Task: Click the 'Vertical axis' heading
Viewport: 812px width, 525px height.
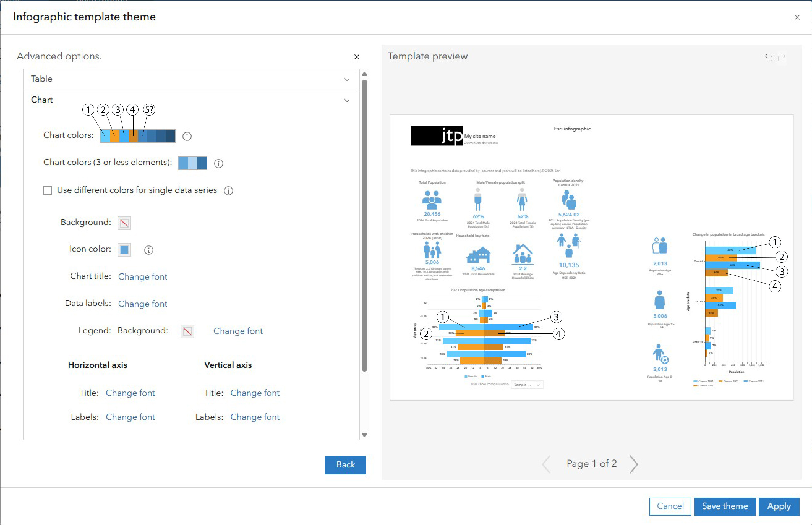Action: click(228, 365)
